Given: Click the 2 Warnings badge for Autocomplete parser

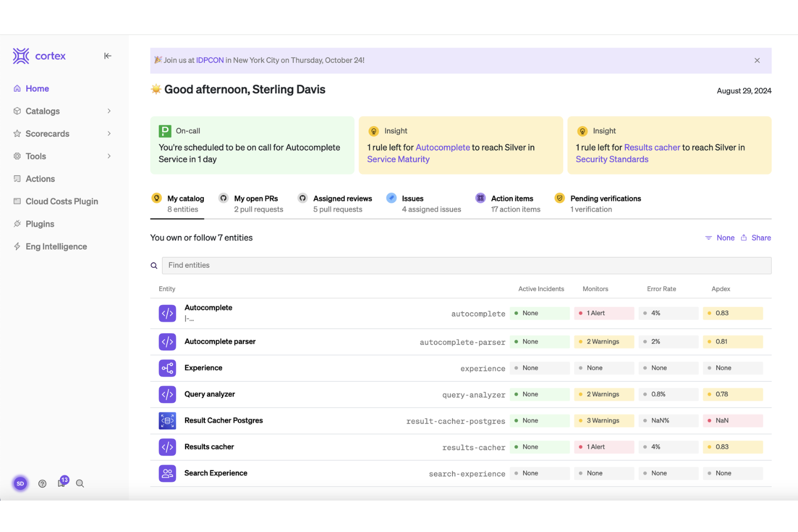Looking at the screenshot, I should click(x=604, y=342).
